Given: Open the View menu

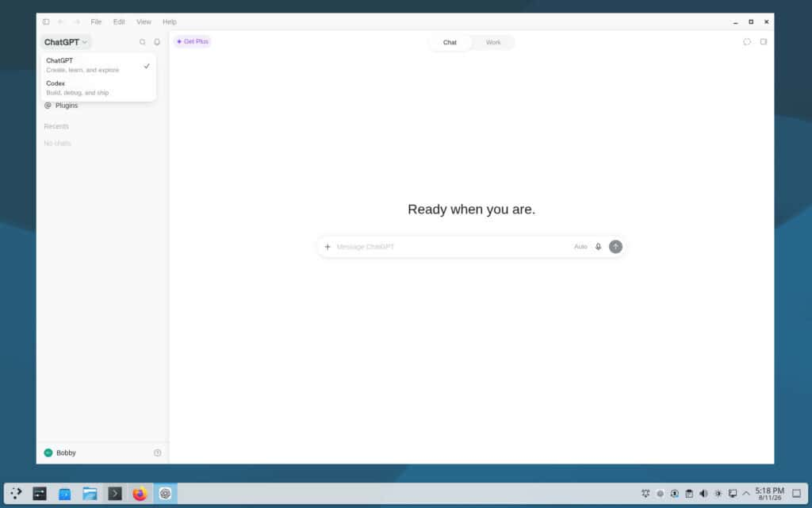Looking at the screenshot, I should coord(144,21).
